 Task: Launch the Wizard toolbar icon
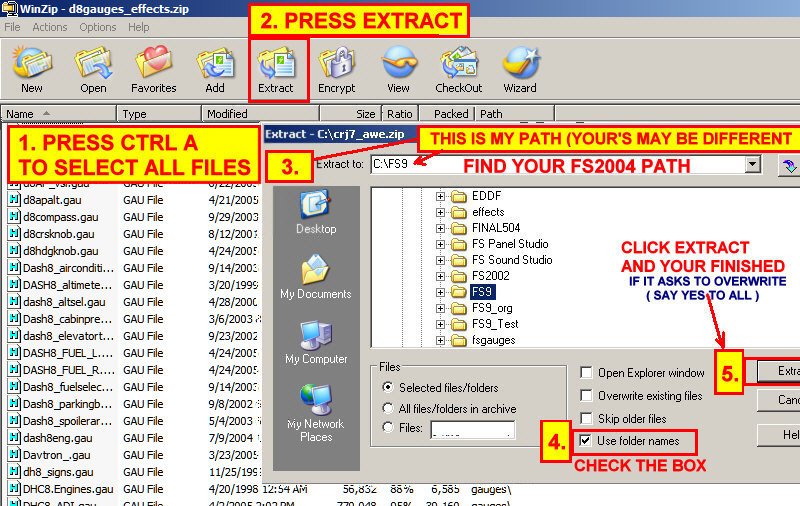519,68
